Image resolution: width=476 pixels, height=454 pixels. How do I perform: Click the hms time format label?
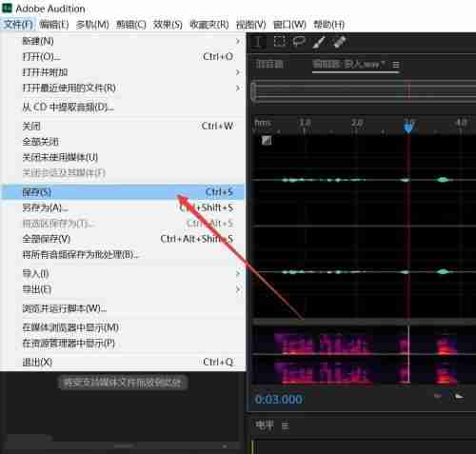click(x=263, y=123)
